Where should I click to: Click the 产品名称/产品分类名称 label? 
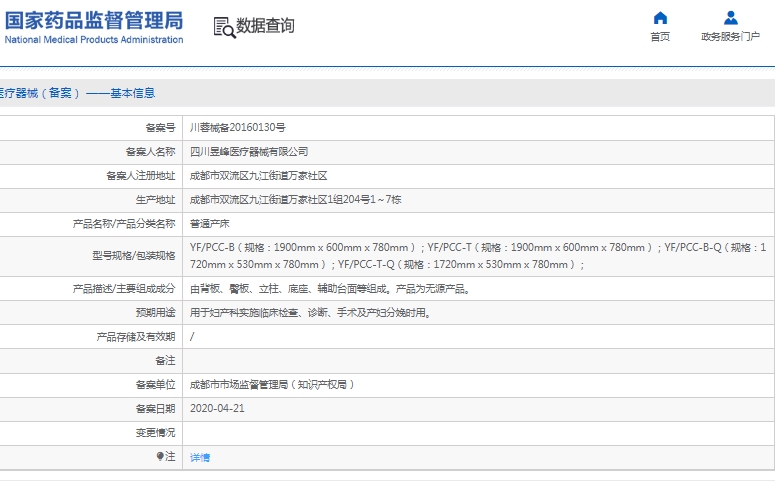[x=124, y=224]
